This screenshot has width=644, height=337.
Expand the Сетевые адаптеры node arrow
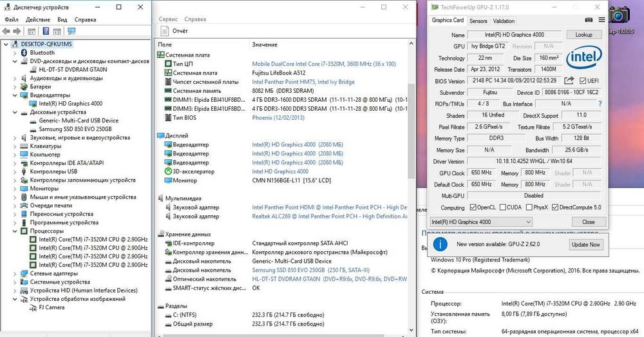[15, 273]
